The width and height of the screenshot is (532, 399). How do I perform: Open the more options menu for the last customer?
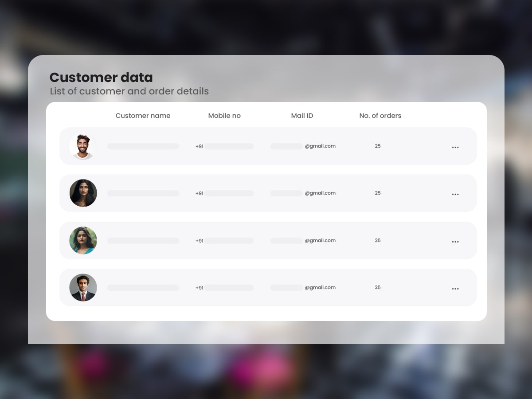point(455,289)
